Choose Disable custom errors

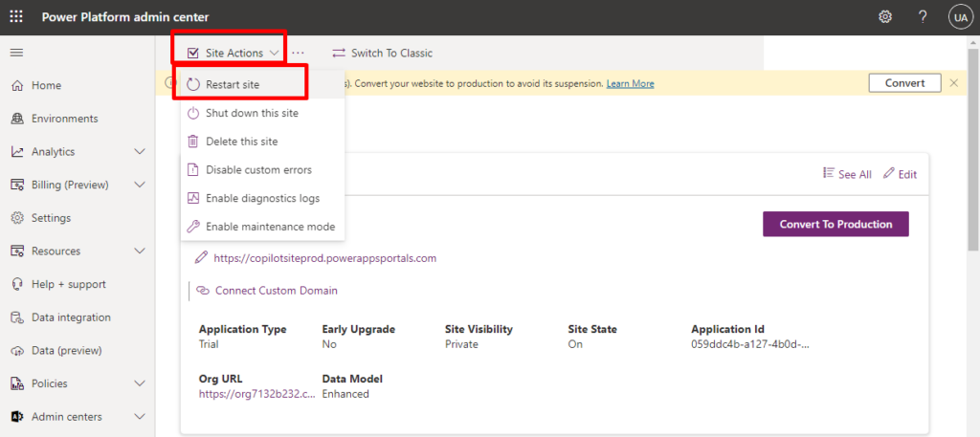pyautogui.click(x=262, y=170)
